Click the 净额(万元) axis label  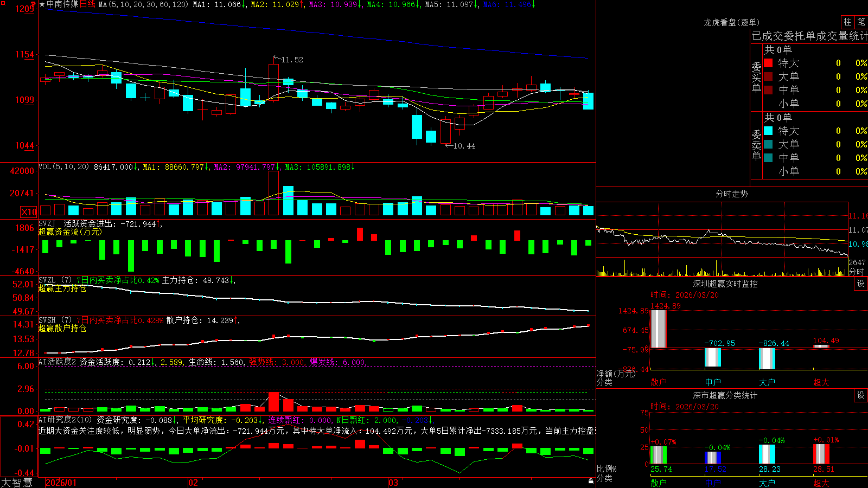click(x=616, y=374)
